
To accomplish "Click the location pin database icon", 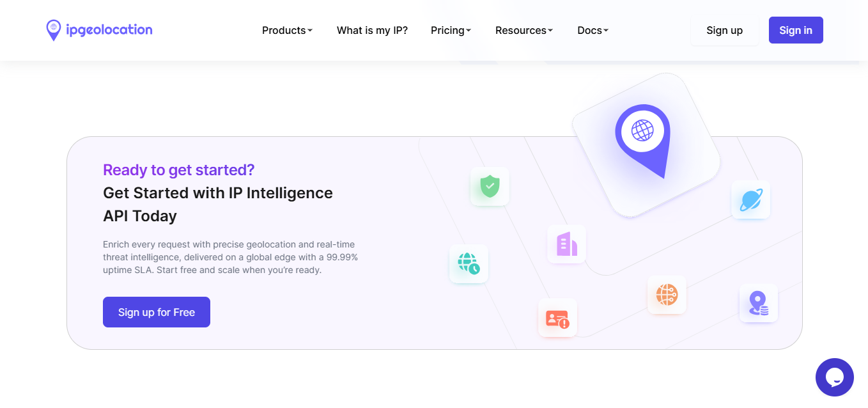I will coord(759,304).
